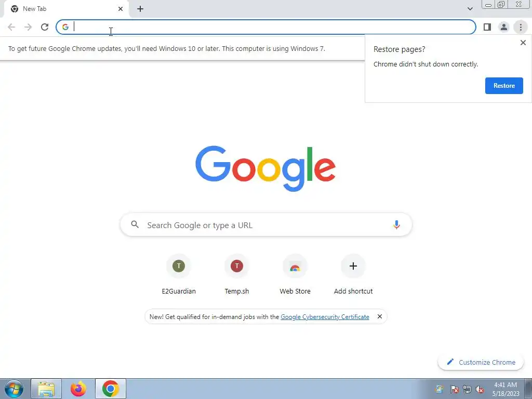
Task: Click the Windows update message text
Action: 167,48
